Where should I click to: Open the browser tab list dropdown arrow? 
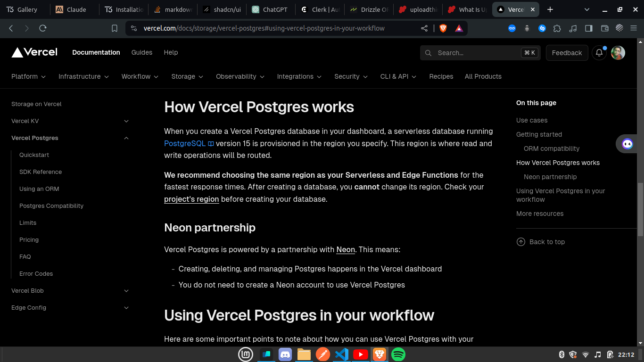587,9
